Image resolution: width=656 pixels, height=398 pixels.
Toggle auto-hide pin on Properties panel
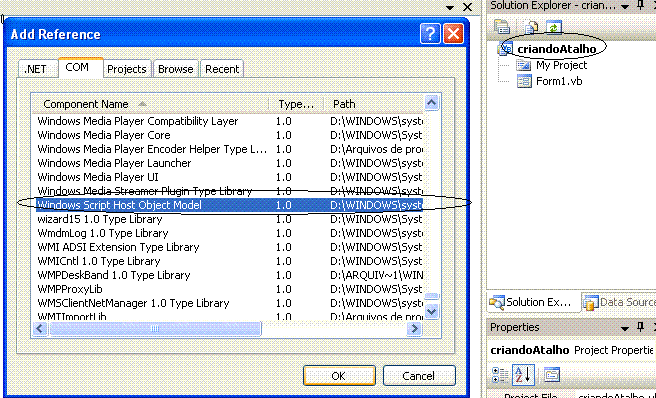click(641, 327)
